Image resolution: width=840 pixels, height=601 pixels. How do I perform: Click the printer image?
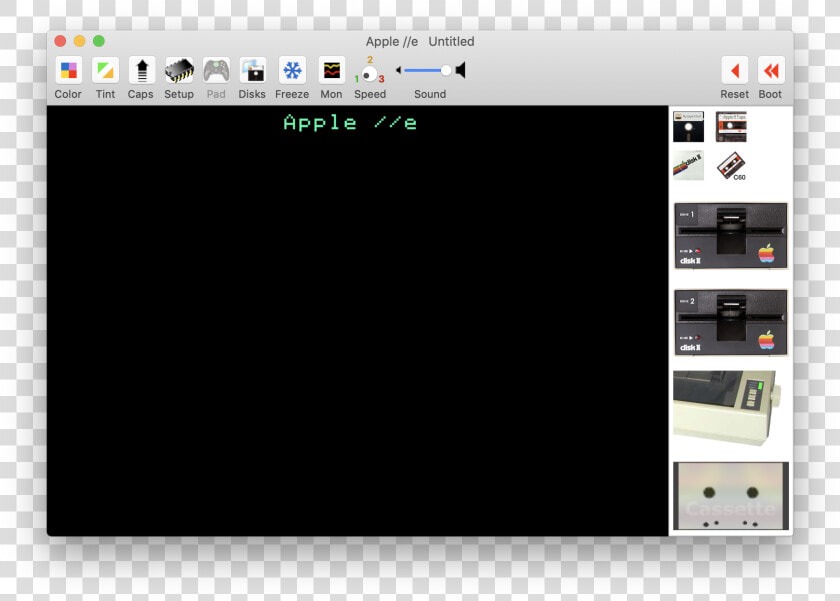tap(726, 408)
